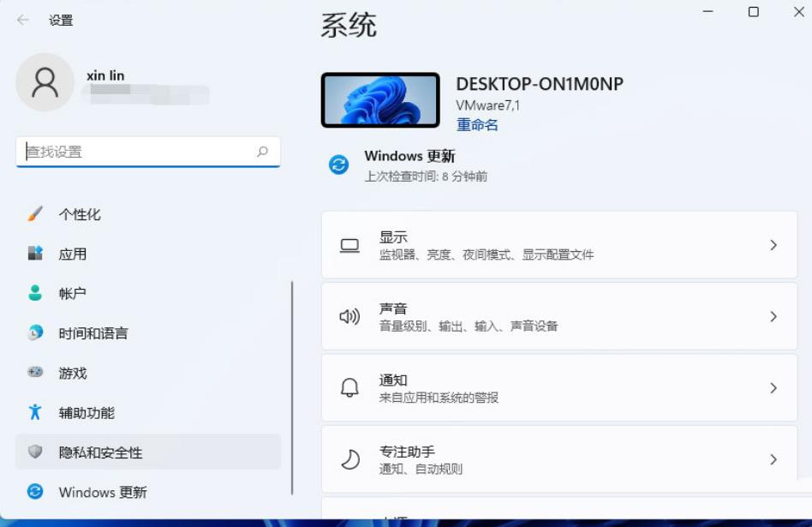Select the 隐私和安全性 shield icon

pos(36,452)
